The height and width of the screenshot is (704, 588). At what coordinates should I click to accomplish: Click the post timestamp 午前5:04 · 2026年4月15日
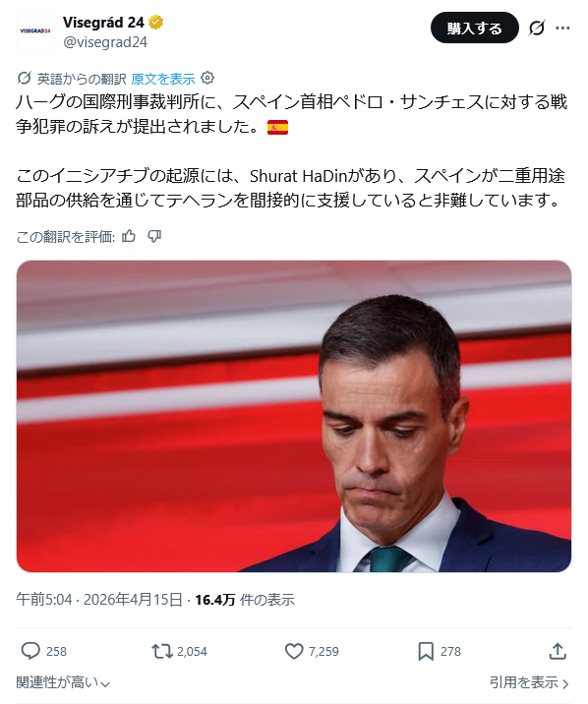[x=99, y=600]
